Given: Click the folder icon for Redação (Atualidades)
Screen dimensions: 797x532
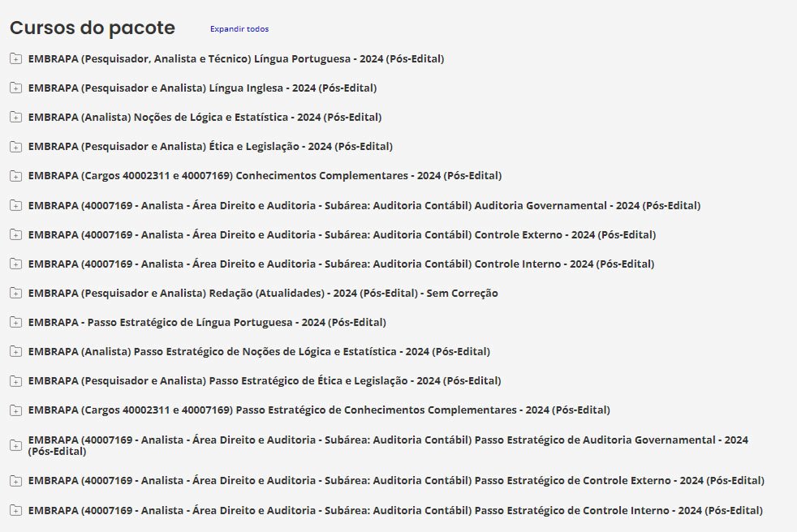Looking at the screenshot, I should coord(15,293).
